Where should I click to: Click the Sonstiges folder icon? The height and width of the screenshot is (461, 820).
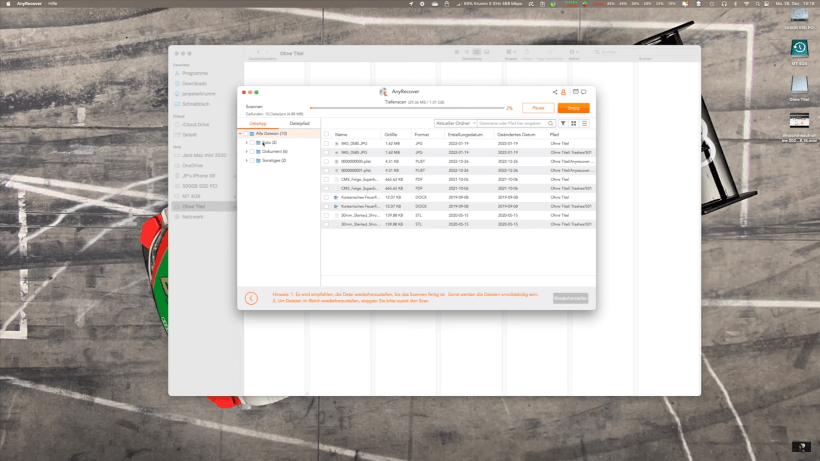pyautogui.click(x=258, y=160)
